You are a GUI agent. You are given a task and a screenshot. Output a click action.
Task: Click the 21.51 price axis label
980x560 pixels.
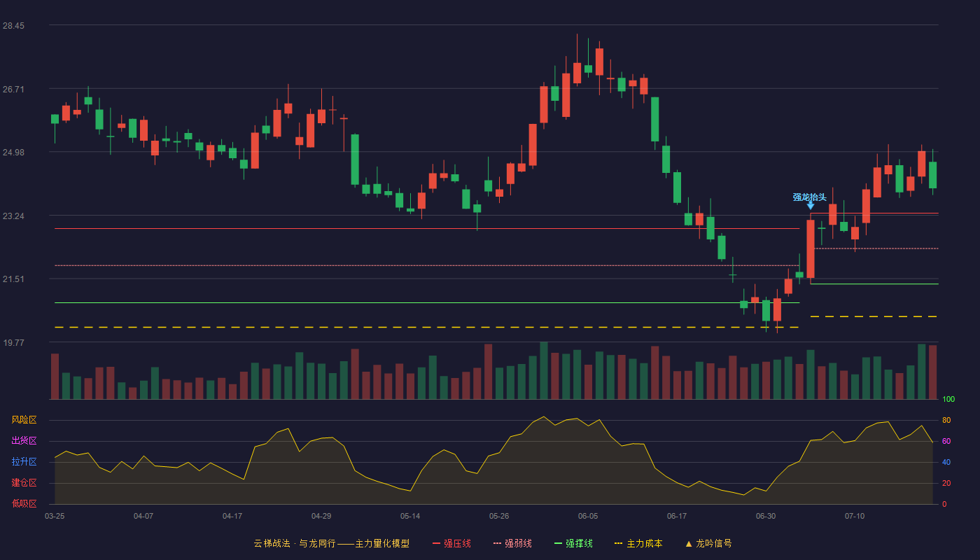pyautogui.click(x=13, y=279)
